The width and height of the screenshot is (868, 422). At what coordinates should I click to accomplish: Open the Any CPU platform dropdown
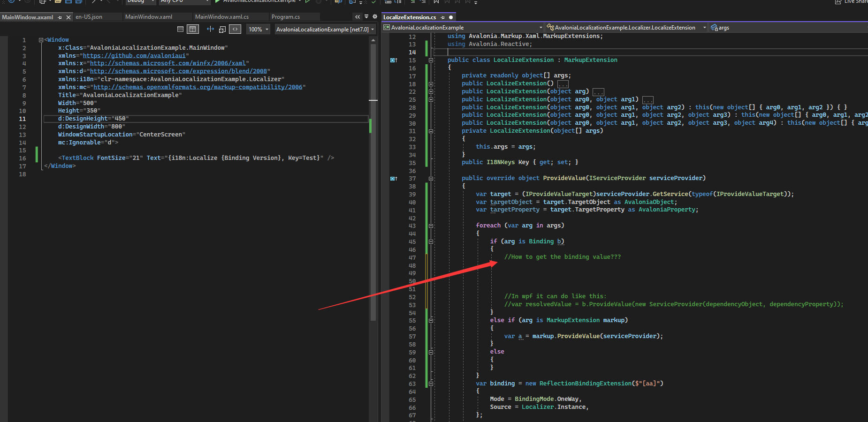click(x=184, y=2)
